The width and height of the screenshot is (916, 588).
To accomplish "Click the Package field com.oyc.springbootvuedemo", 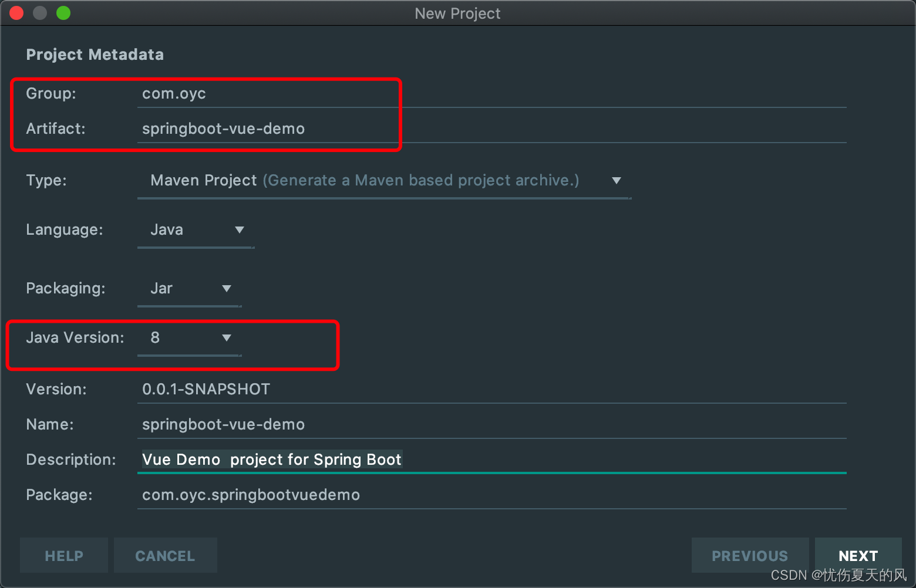I will (491, 495).
